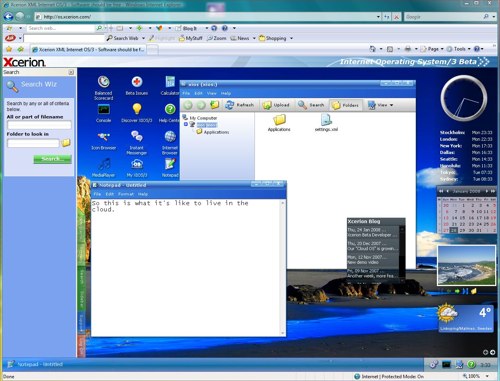Click Refresh in file manager toolbar

[x=239, y=105]
